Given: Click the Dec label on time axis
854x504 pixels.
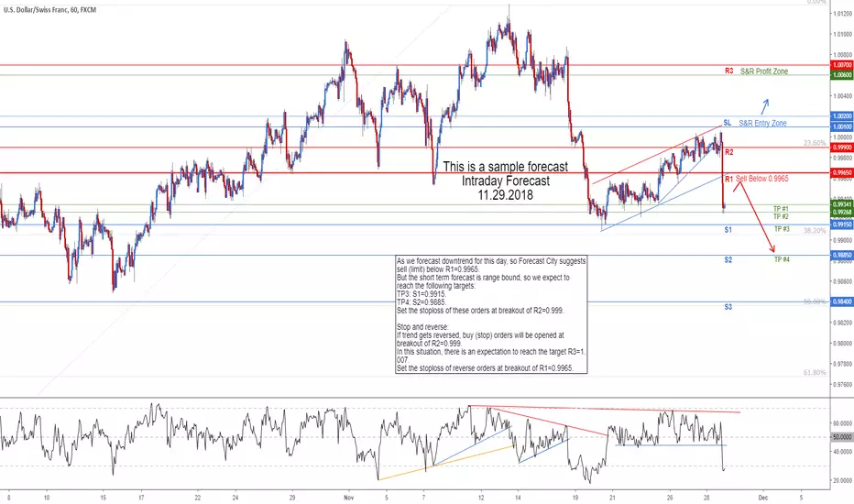Looking at the screenshot, I should (x=763, y=498).
